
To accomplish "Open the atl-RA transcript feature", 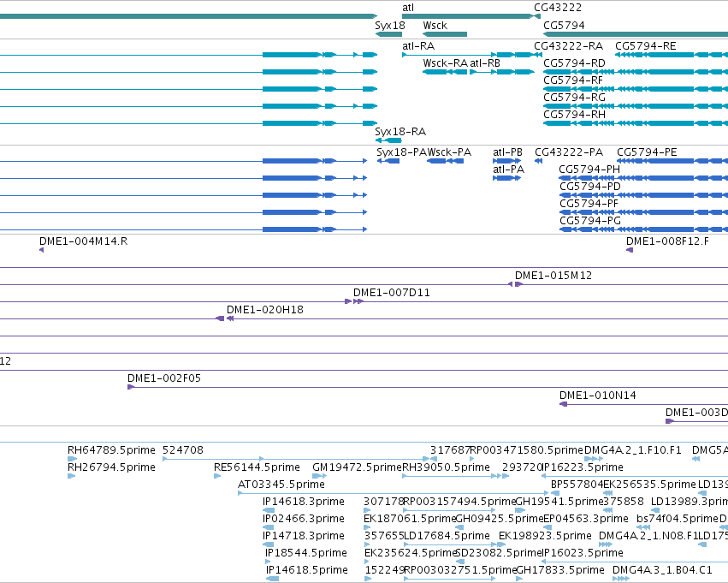I will [x=468, y=55].
